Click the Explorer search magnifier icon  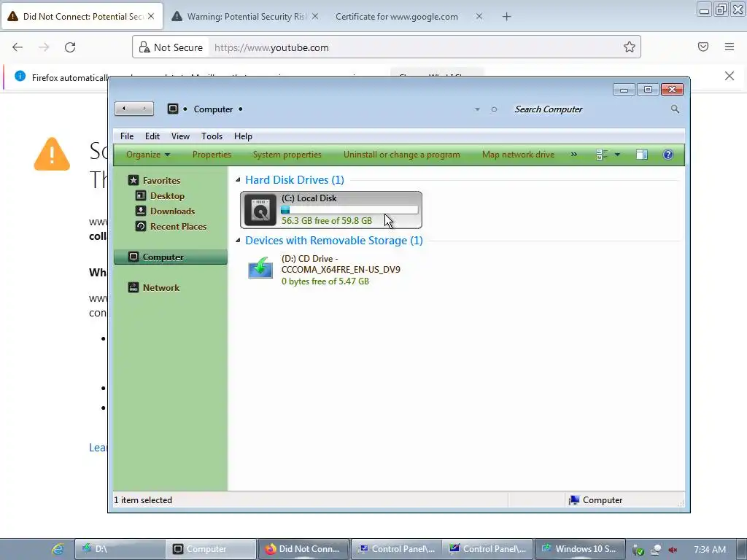pyautogui.click(x=675, y=109)
